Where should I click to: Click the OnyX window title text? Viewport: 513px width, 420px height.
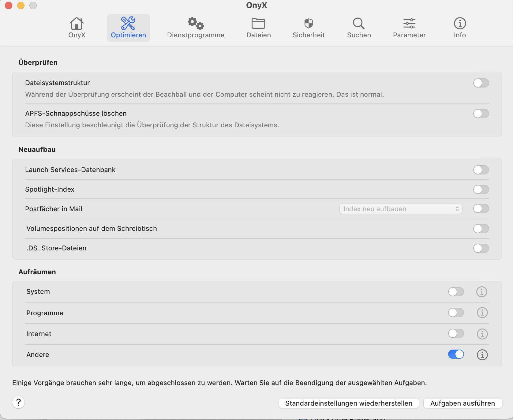(256, 5)
